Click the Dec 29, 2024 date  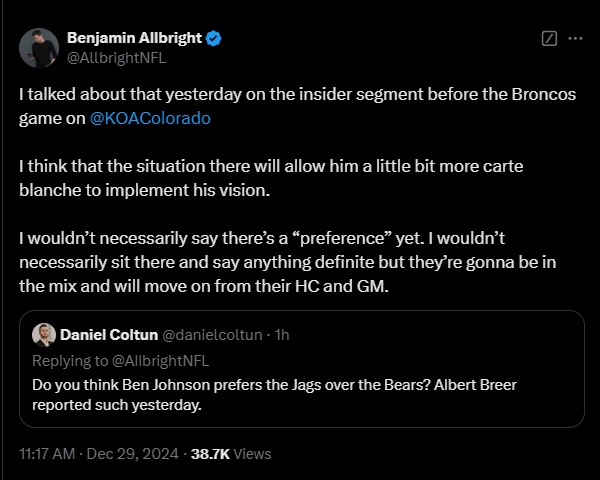click(136, 453)
